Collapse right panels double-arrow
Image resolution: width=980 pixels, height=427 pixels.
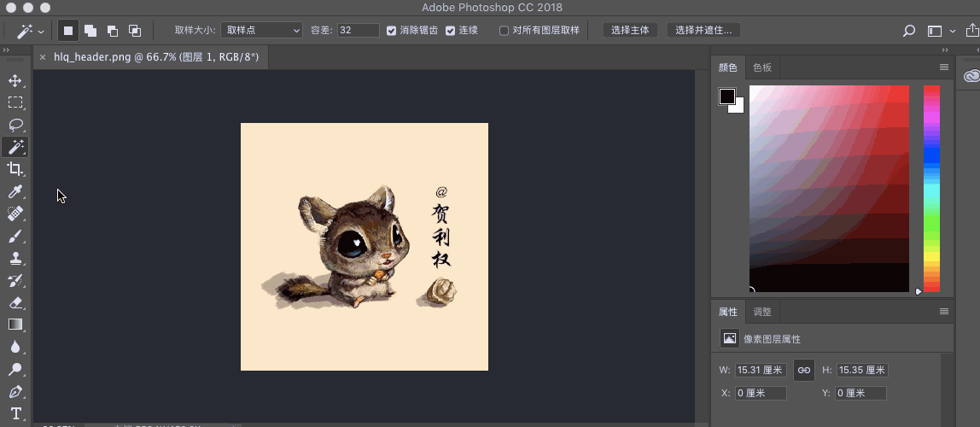click(x=945, y=50)
